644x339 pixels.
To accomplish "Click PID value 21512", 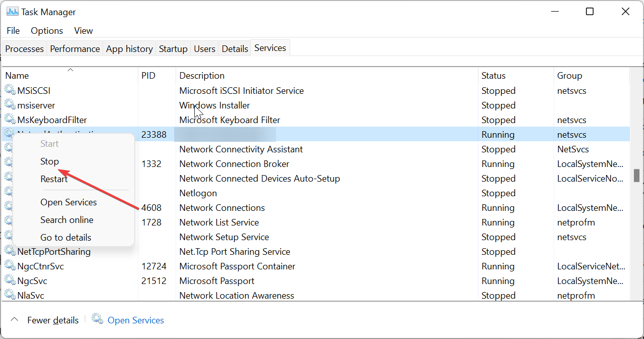I will point(154,281).
